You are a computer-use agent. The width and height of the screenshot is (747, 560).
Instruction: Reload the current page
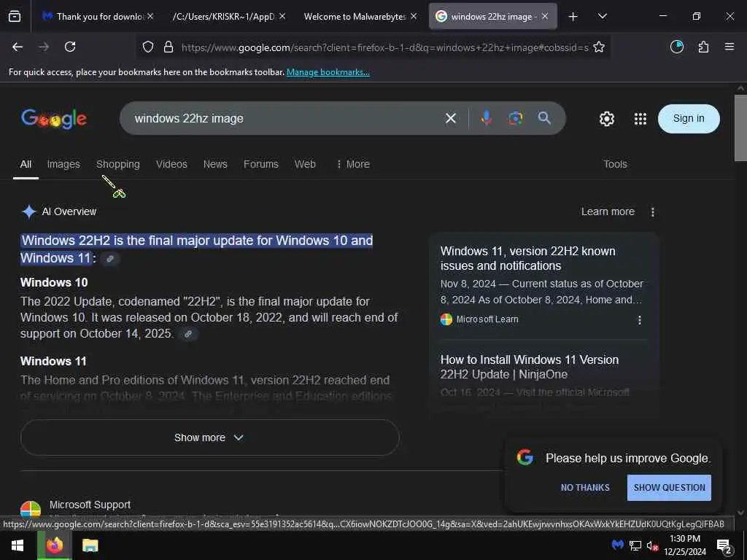pyautogui.click(x=70, y=47)
